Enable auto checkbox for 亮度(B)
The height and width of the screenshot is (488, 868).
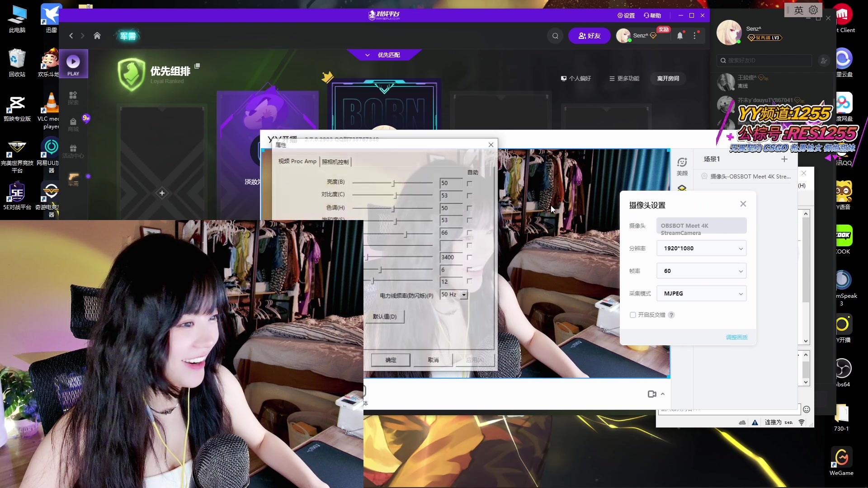coord(469,183)
